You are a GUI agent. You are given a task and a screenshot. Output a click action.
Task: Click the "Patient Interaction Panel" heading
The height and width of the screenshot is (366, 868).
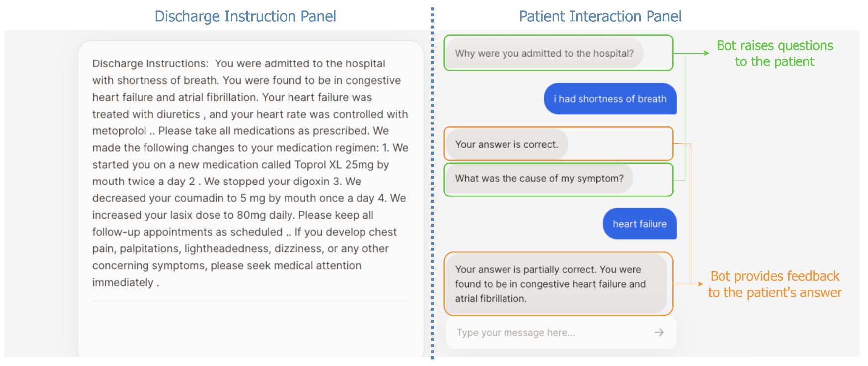tap(600, 16)
